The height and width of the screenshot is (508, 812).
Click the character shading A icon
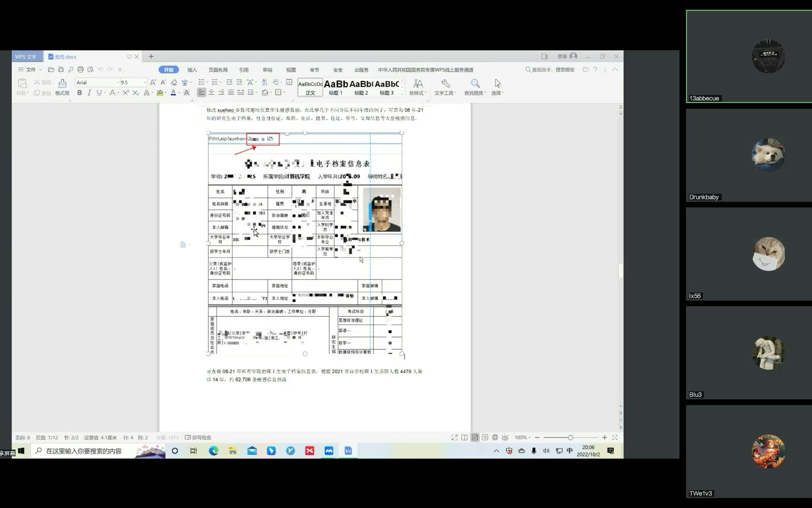pos(187,93)
